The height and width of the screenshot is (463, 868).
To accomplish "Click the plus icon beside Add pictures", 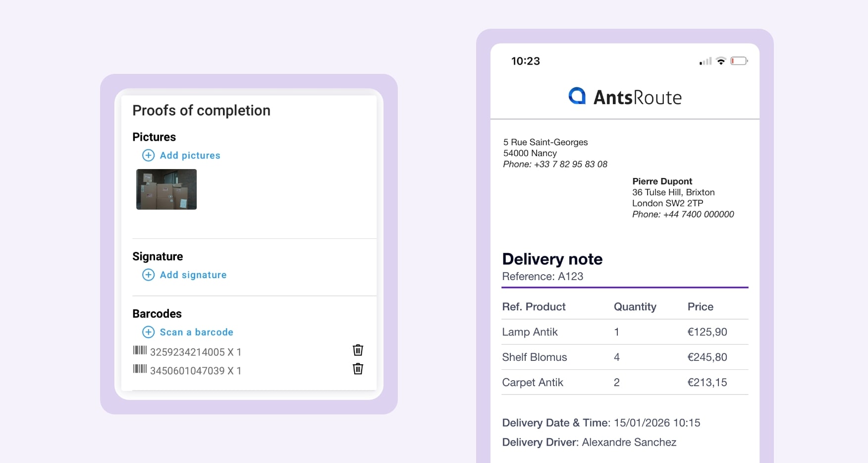I will (x=148, y=156).
